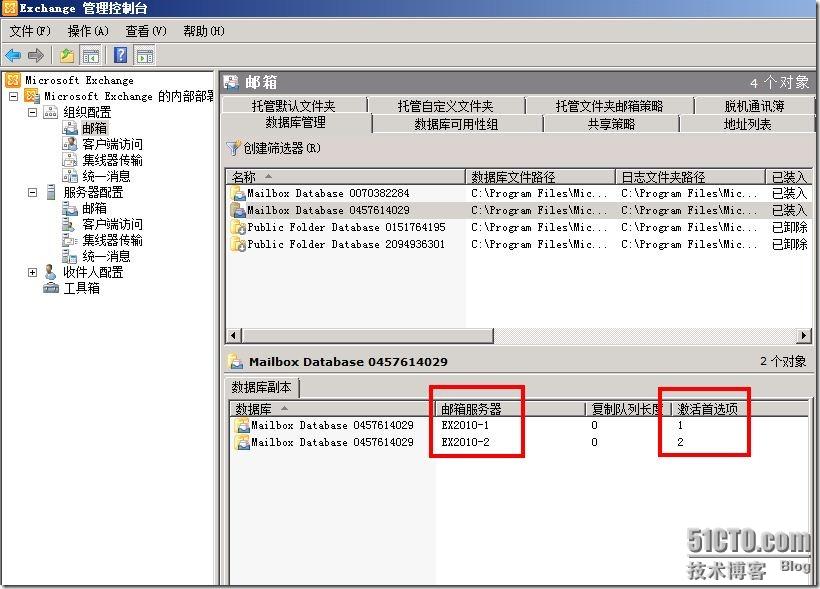
Task: Open the 查看(V) menu
Action: pos(145,31)
